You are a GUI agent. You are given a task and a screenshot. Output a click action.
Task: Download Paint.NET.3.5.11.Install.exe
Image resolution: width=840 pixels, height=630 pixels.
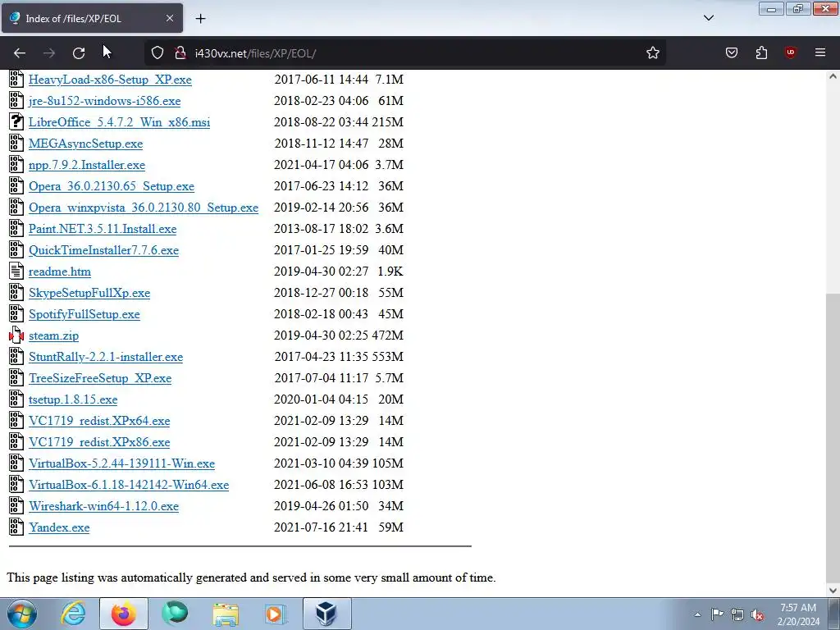[103, 229]
